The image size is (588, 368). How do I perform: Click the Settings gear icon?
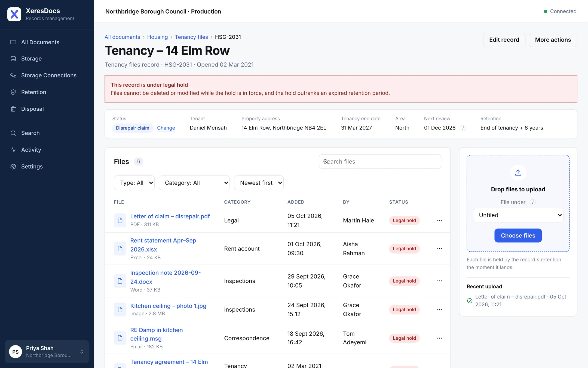point(13,167)
